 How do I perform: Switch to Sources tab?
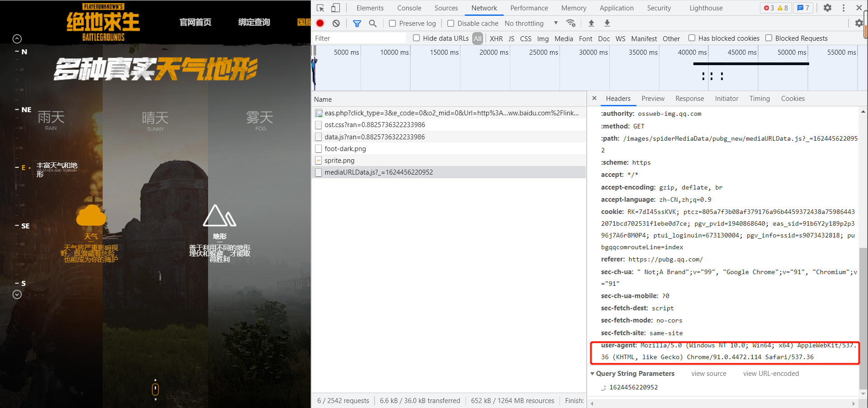pyautogui.click(x=446, y=8)
